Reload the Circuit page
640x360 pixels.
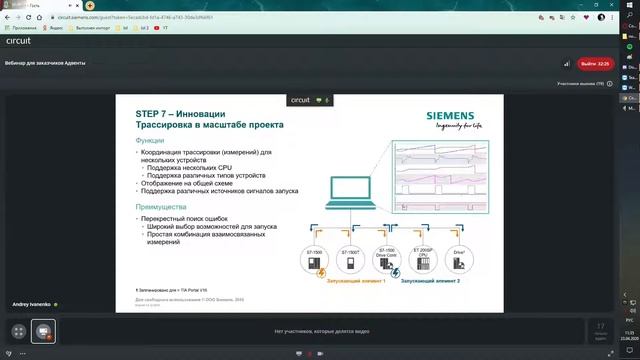point(28,18)
